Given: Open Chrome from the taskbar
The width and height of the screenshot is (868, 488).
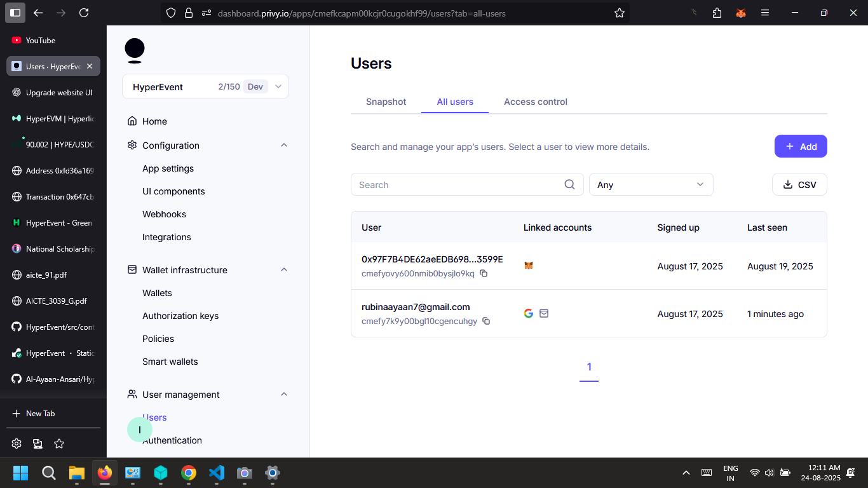Looking at the screenshot, I should (x=189, y=473).
